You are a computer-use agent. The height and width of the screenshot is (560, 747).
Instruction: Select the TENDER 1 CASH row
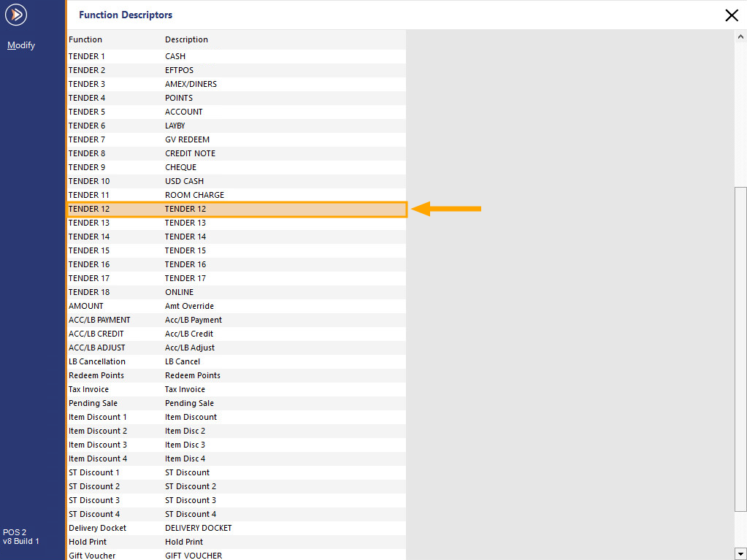(x=236, y=56)
